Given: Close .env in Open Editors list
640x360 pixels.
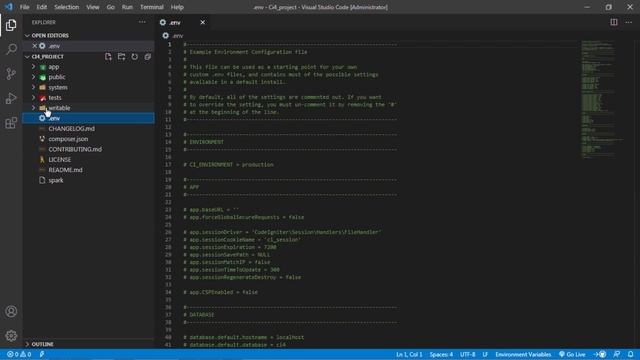Looking at the screenshot, I should pyautogui.click(x=35, y=46).
